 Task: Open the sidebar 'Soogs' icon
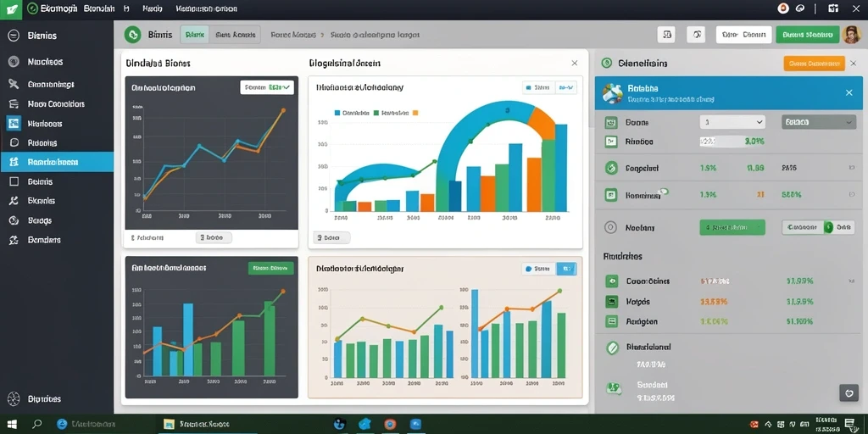[x=14, y=220]
